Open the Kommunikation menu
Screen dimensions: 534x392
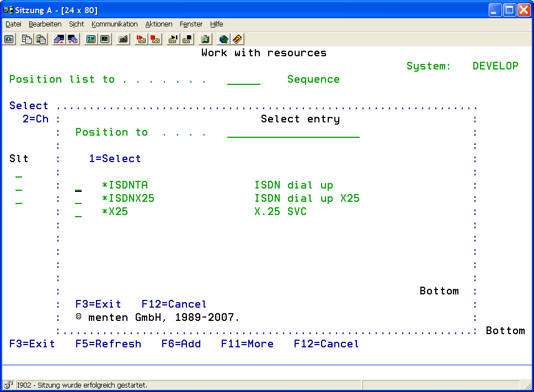[x=114, y=24]
